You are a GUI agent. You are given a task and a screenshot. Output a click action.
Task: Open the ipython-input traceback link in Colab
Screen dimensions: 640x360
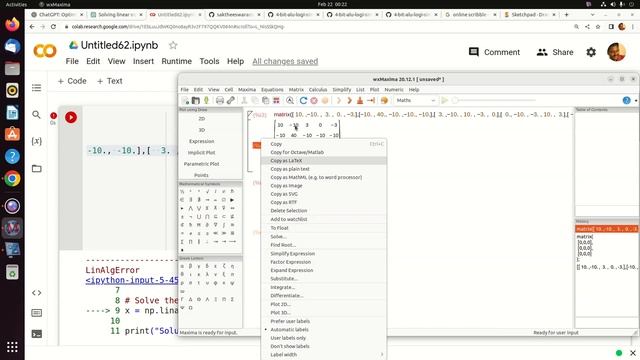tap(132, 280)
